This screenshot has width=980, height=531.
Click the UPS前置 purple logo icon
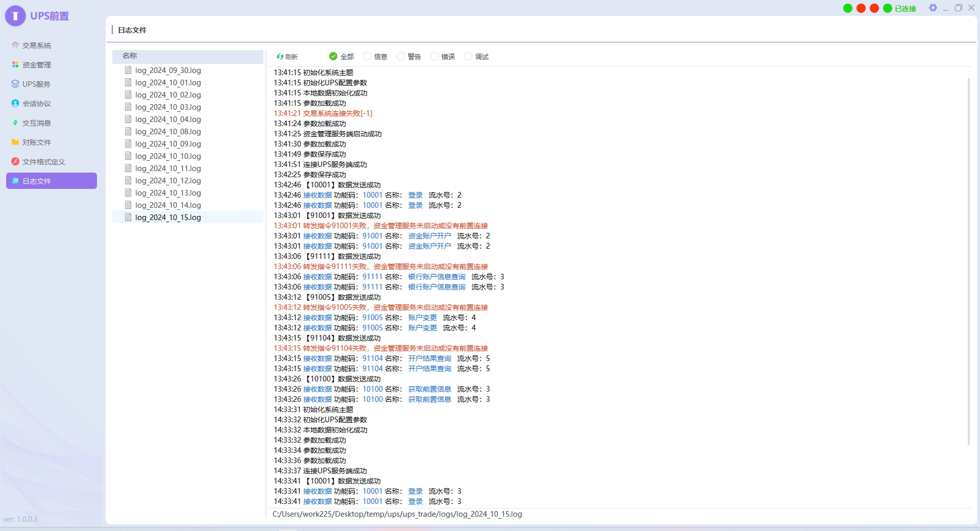pos(15,16)
